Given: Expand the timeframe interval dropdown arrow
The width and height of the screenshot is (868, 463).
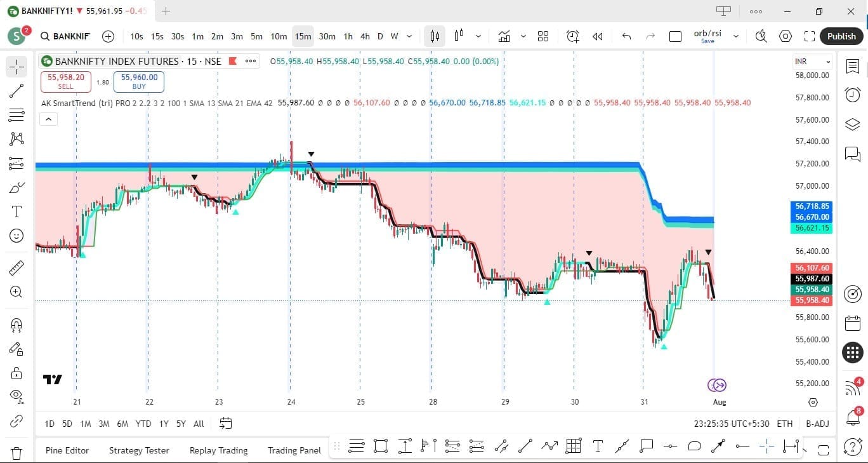Looking at the screenshot, I should 409,36.
